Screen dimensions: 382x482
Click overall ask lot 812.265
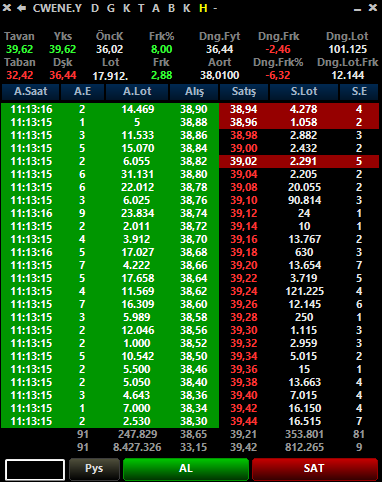click(305, 447)
